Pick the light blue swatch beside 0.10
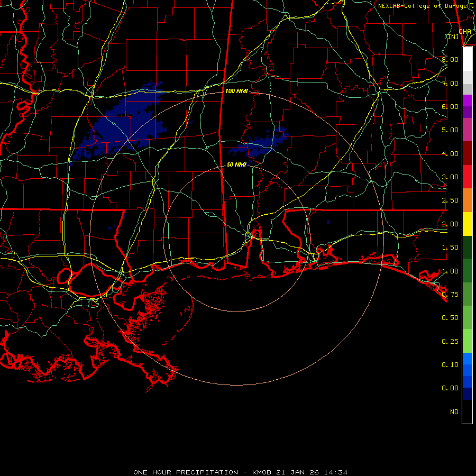The width and height of the screenshot is (476, 476). [467, 359]
